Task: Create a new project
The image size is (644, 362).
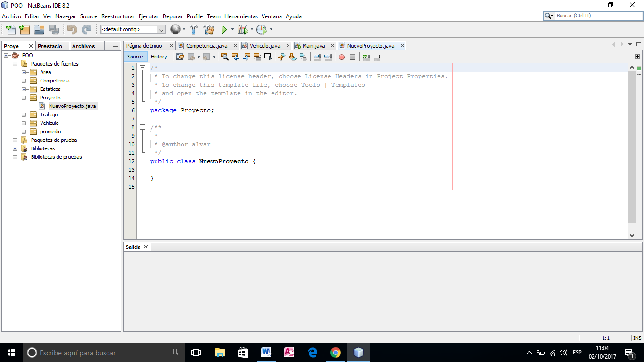Action: 24,29
